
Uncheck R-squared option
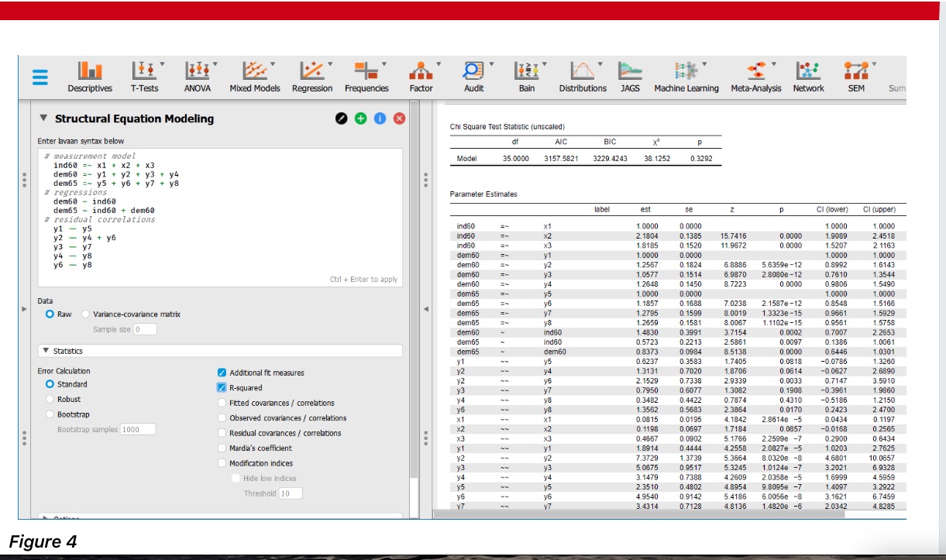coord(222,387)
